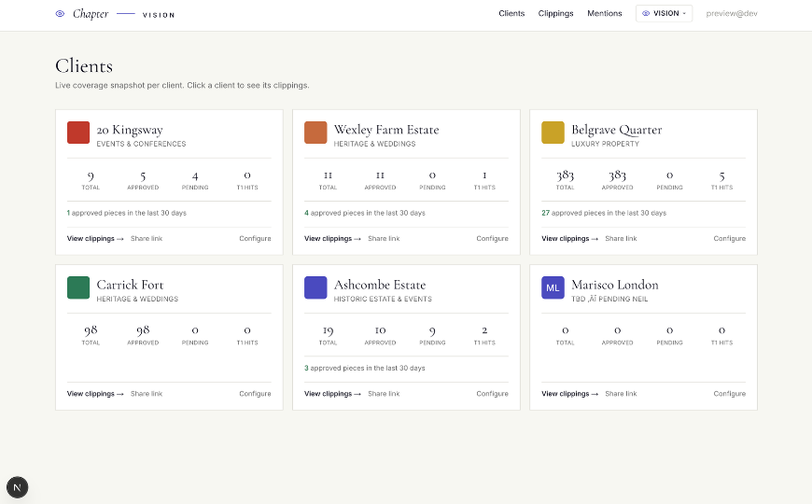812x504 pixels.
Task: Open the Clippings nav item
Action: tap(555, 13)
